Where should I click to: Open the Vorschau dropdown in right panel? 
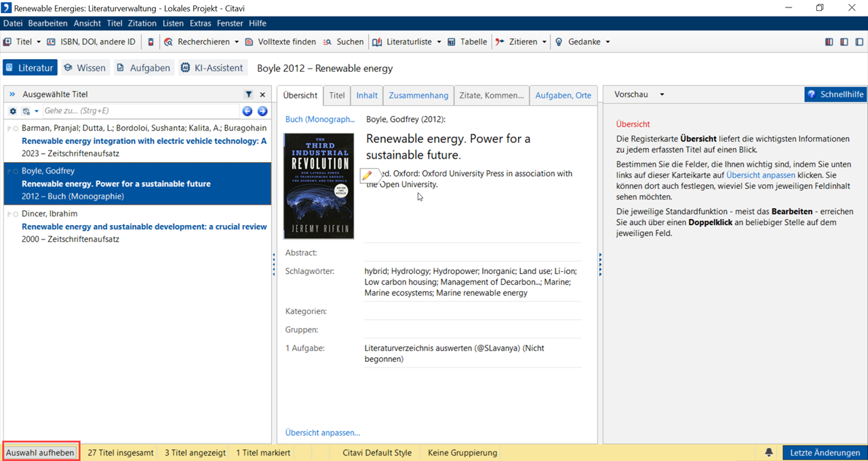coord(662,95)
